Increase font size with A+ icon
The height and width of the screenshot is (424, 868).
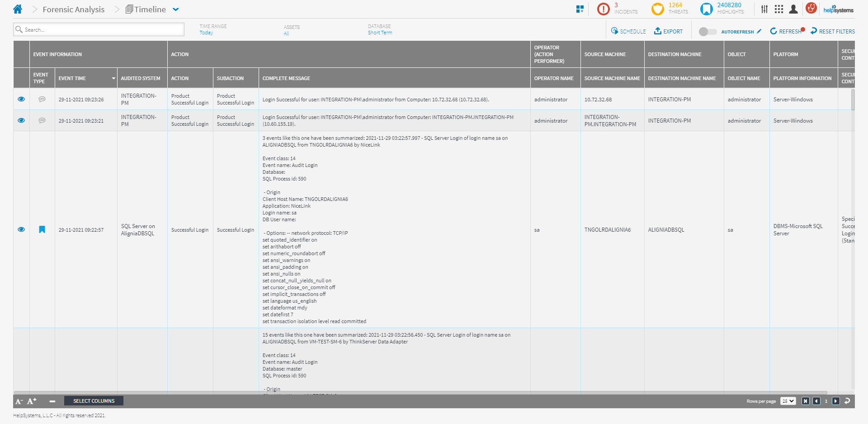pyautogui.click(x=32, y=401)
